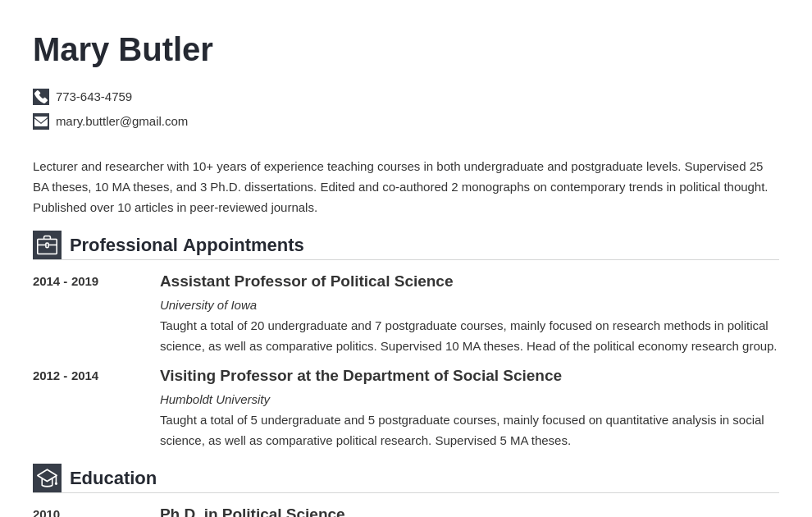Click the email mary.buttler@gmail.com
This screenshot has height=517, width=812.
click(121, 121)
